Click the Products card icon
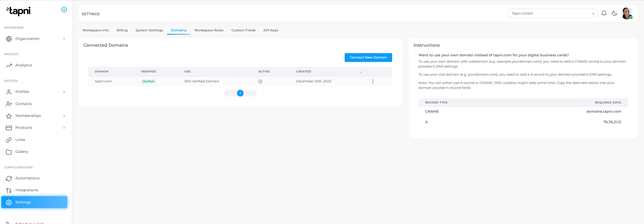Image resolution: width=644 pixels, height=224 pixels. coord(9,128)
